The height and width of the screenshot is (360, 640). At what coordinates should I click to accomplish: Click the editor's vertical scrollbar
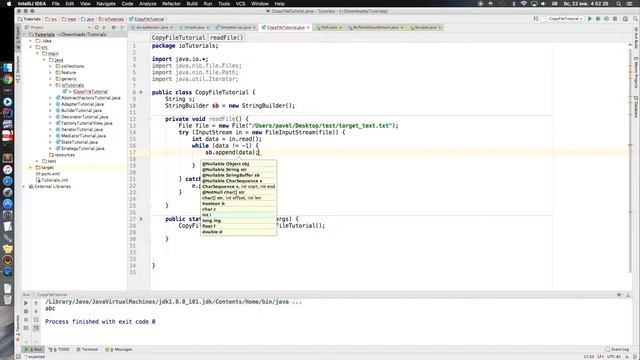coord(630,159)
